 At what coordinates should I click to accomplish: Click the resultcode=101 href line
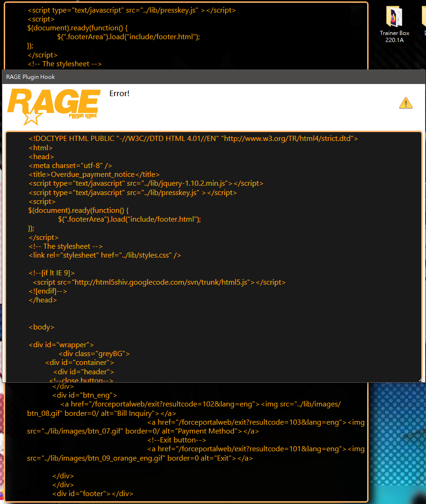(256, 449)
